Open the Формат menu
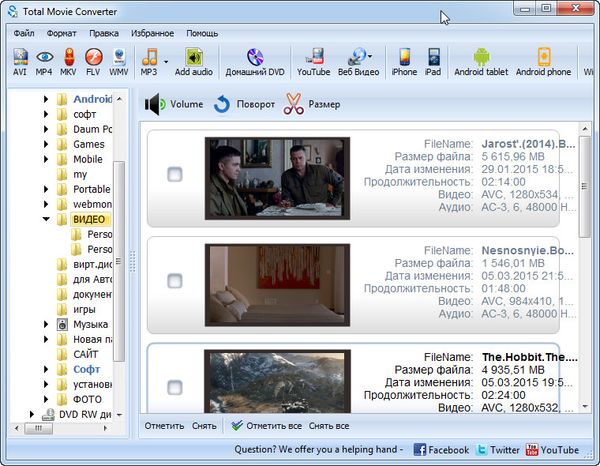Viewport: 600px width, 466px height. pyautogui.click(x=61, y=33)
